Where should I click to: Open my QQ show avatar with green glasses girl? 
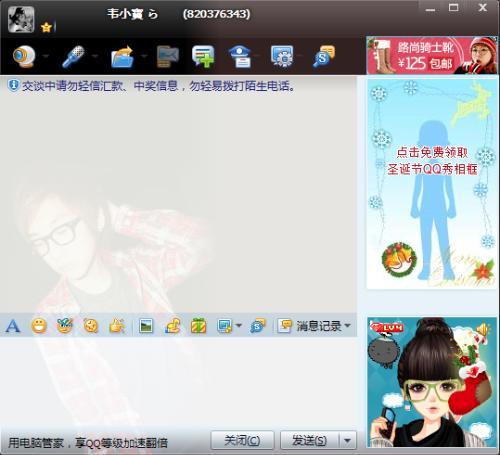tap(432, 382)
